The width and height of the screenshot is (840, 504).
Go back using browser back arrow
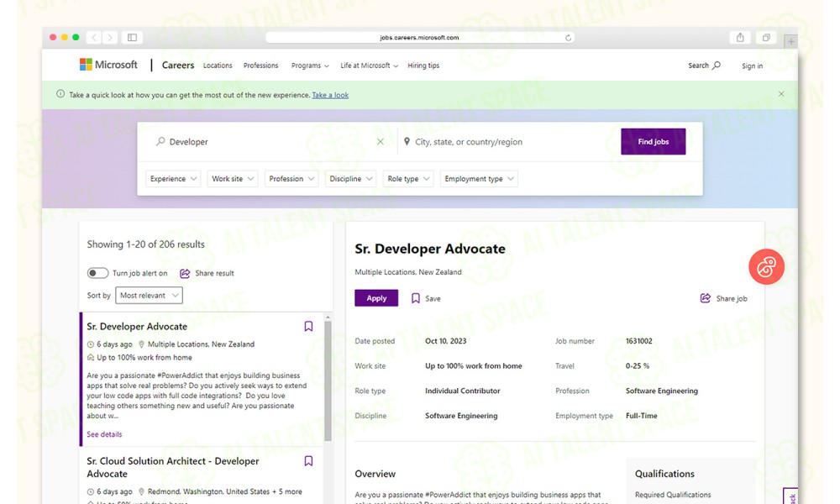[94, 38]
